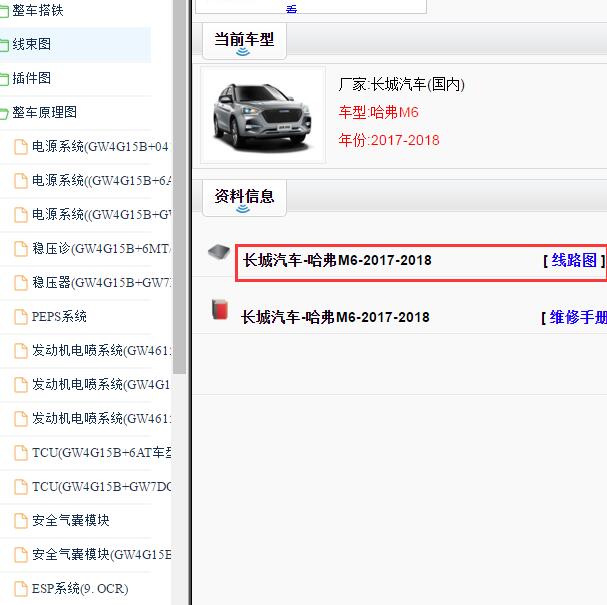Click open folder icon beside 整车原理图
Viewport: 607px width, 605px height.
[x=4, y=113]
